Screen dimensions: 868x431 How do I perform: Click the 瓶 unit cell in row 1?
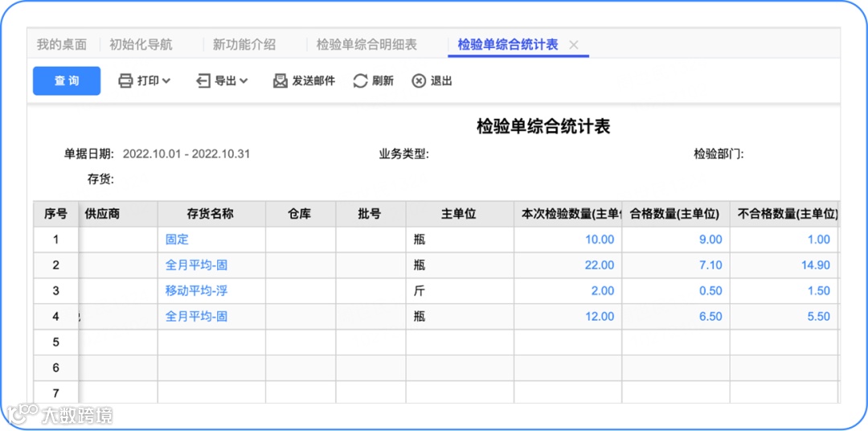(x=460, y=240)
